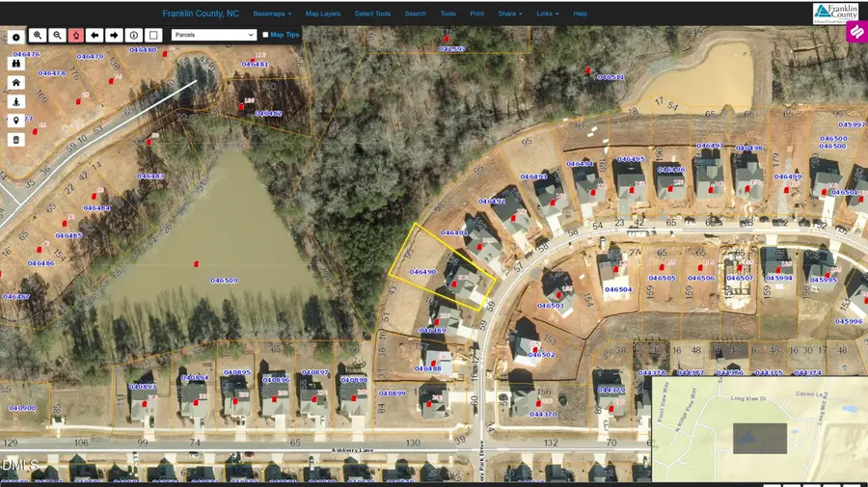Click parcel label 046484
Viewport: 868px width, 487px height.
point(96,208)
